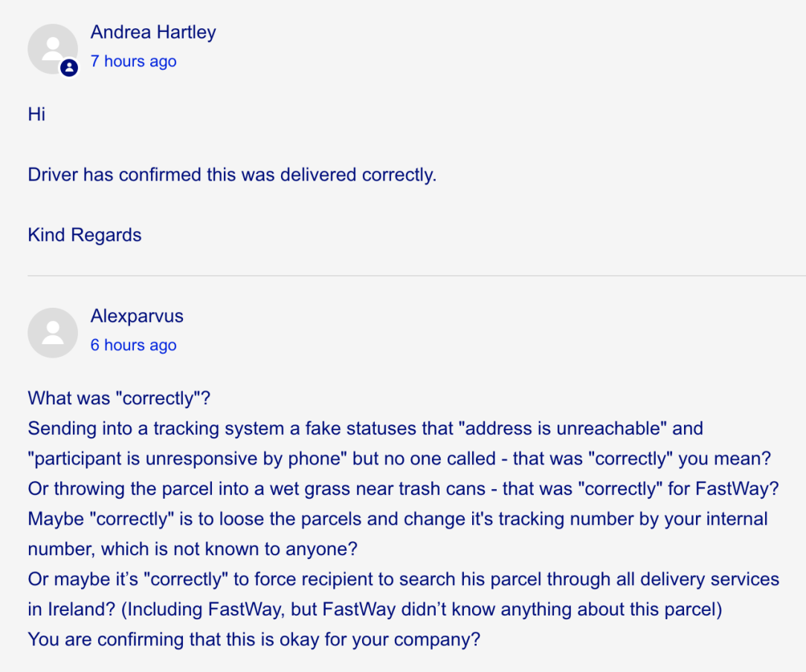Screen dimensions: 806x672
Task: Click the line "You are confirming that this is okay"
Action: [x=254, y=639]
